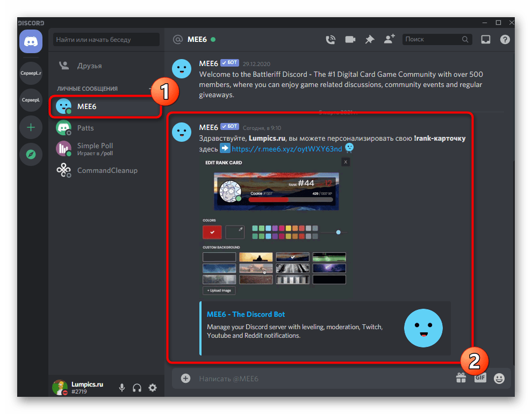This screenshot has height=414, width=532.
Task: Start a video call
Action: [x=350, y=39]
